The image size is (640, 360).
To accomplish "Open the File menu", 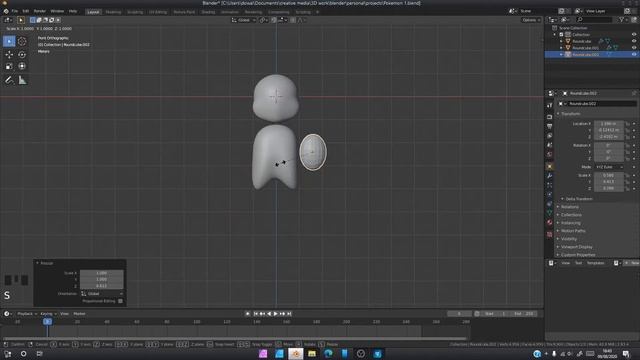I will (x=15, y=11).
